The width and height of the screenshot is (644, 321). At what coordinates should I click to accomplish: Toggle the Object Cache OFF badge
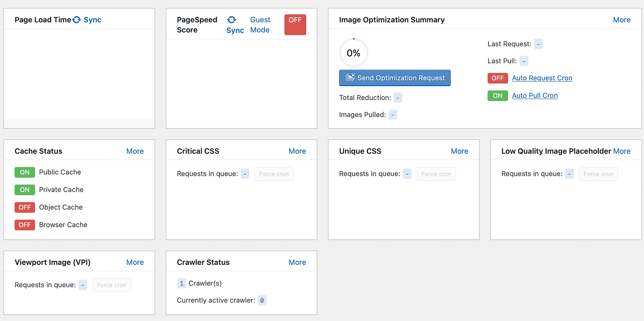25,207
